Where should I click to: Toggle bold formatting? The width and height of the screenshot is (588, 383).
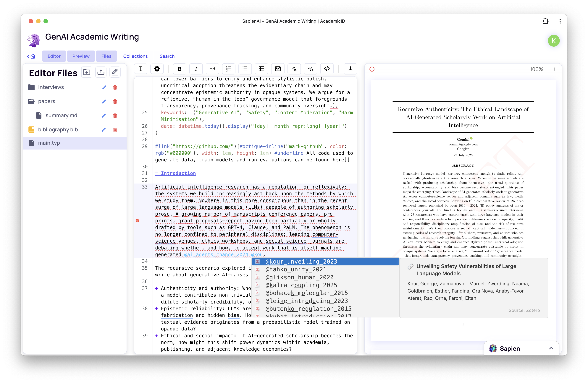click(x=180, y=69)
